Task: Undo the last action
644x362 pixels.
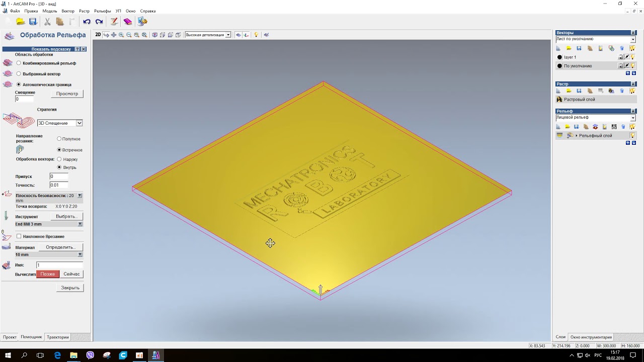Action: 87,22
